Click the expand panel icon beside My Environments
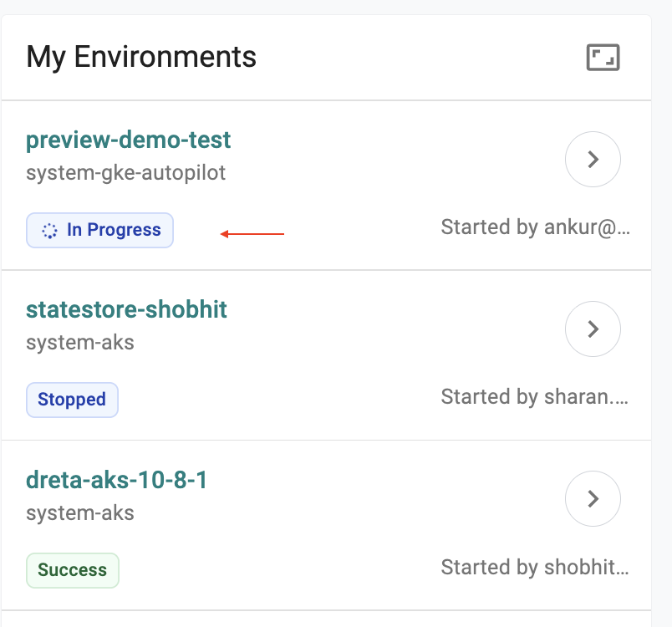 (x=603, y=59)
